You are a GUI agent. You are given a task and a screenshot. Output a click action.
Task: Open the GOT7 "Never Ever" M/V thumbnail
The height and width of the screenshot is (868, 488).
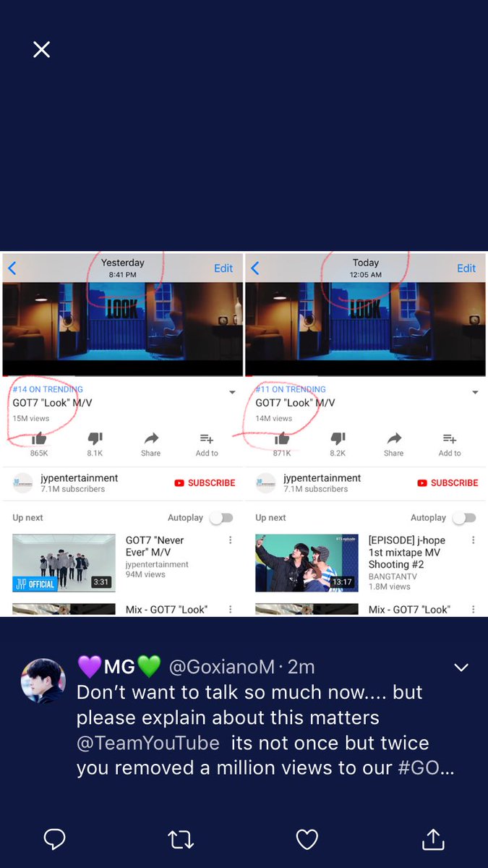pos(64,563)
